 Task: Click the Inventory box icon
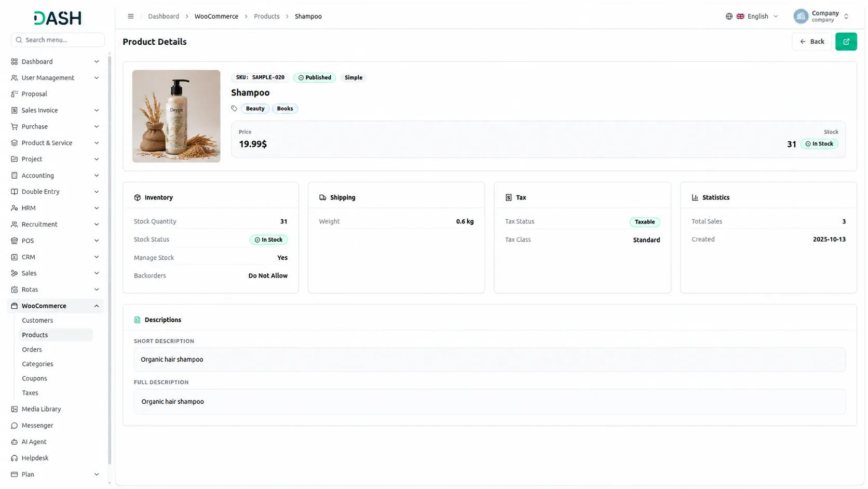(x=138, y=197)
